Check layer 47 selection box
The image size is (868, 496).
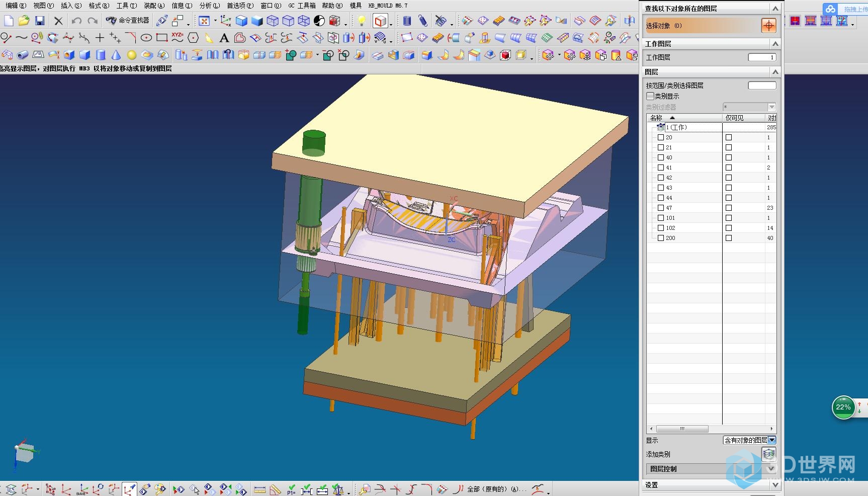coord(661,208)
